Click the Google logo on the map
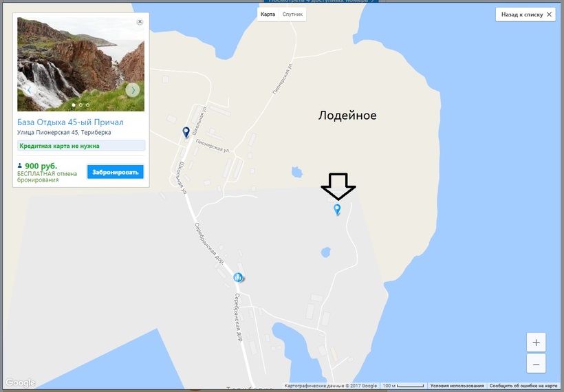Screen dimensions: 564x392 click(21, 382)
